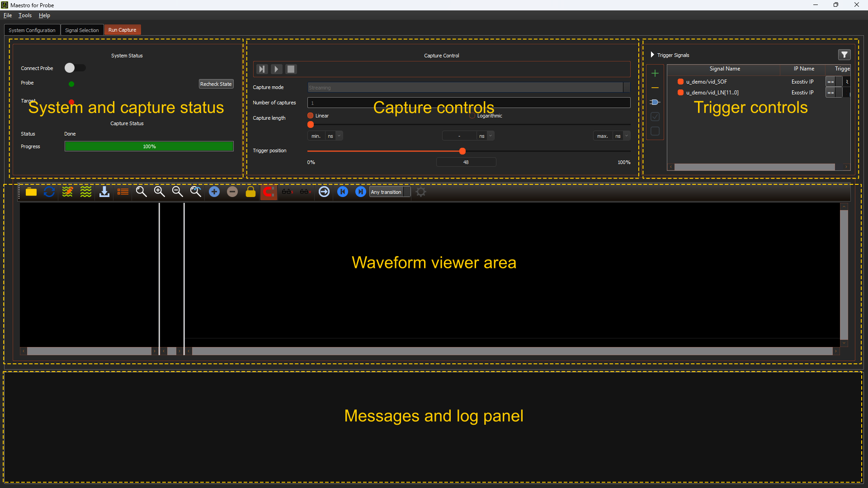Image resolution: width=868 pixels, height=488 pixels.
Task: Switch to Signal Selection tab
Action: (x=82, y=30)
